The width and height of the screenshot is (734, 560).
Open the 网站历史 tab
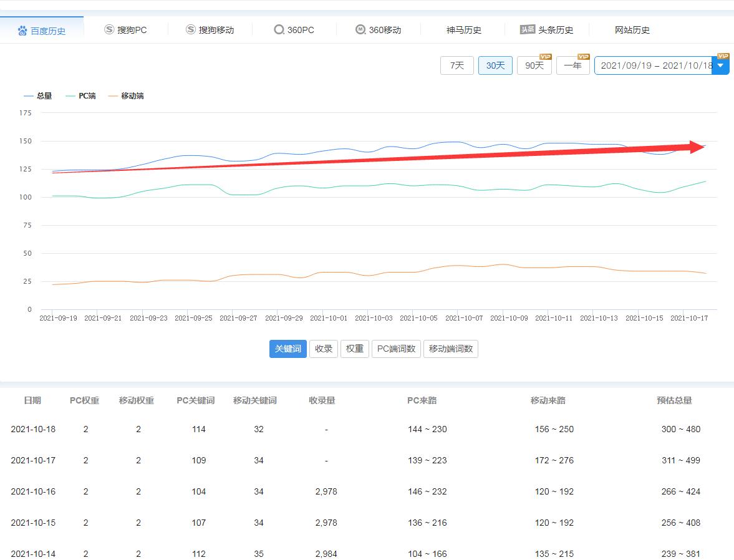[632, 30]
